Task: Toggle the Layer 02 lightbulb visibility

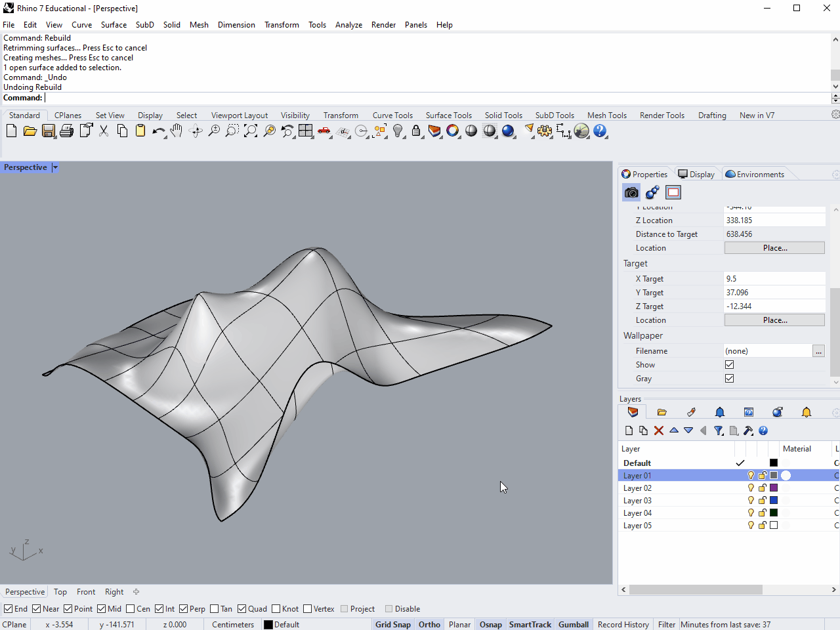Action: [x=751, y=488]
